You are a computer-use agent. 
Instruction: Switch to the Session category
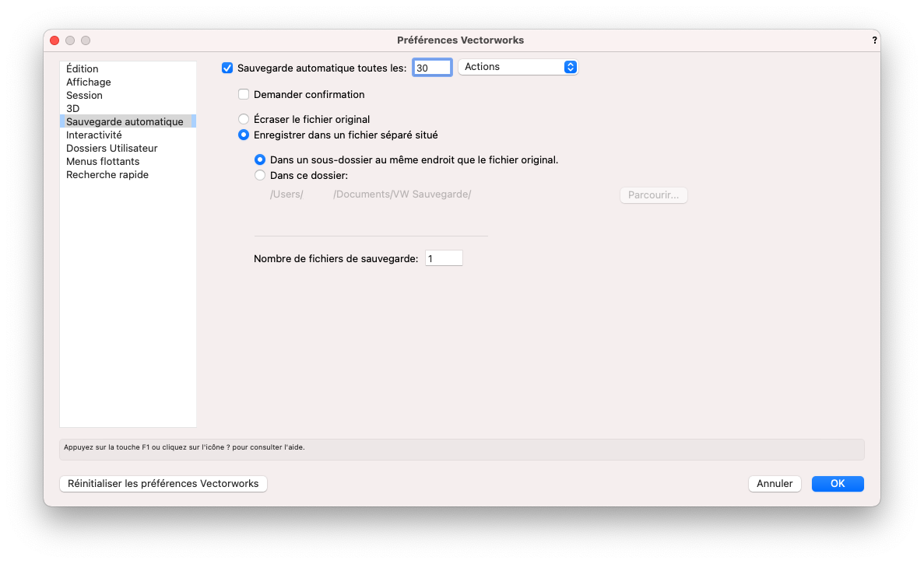(x=128, y=96)
